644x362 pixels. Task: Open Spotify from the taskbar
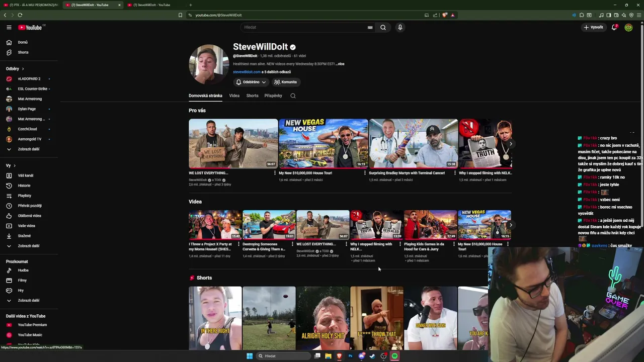(394, 356)
